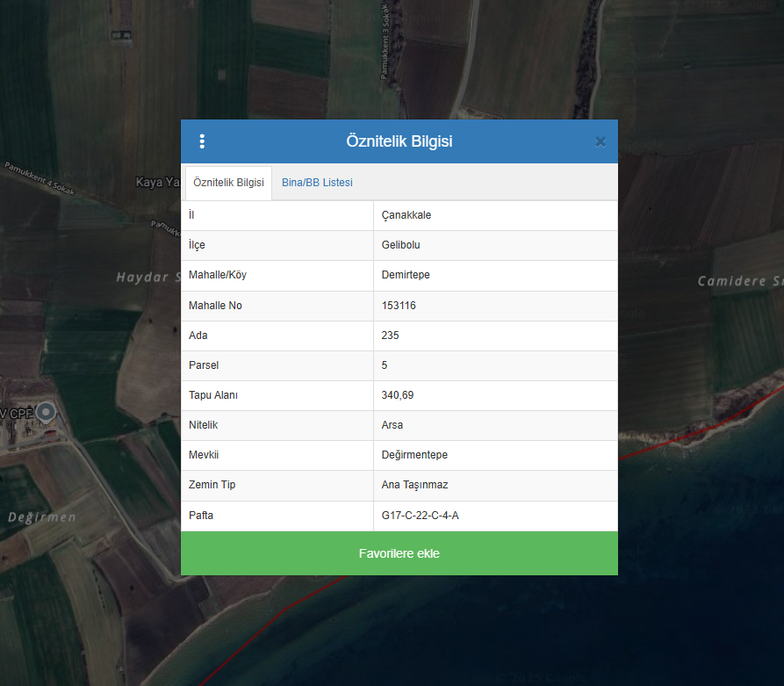
Task: Switch to the Bina/BB Listesi tab
Action: [x=317, y=183]
